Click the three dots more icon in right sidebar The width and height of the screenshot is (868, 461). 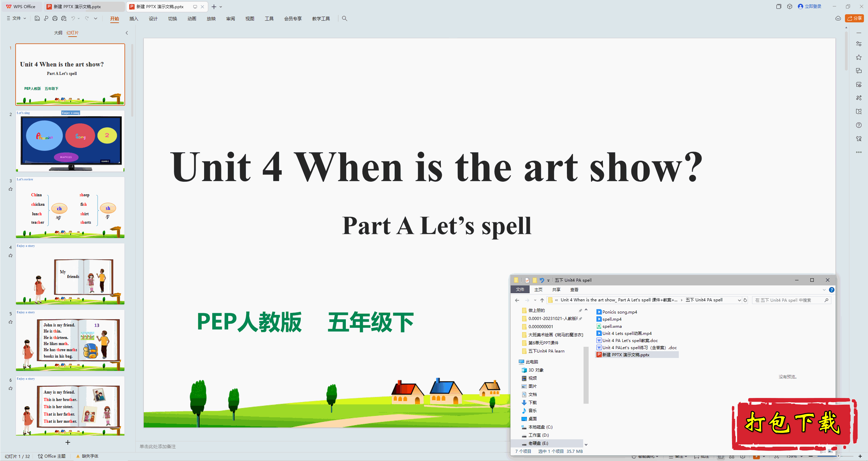pyautogui.click(x=859, y=152)
